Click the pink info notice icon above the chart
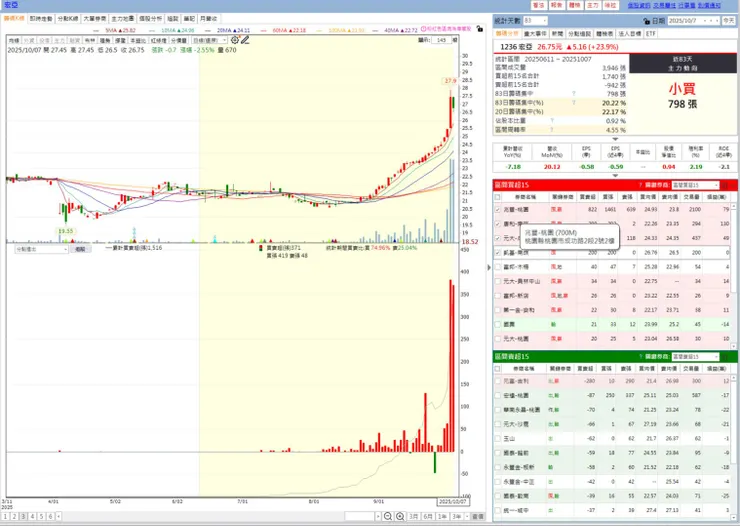This screenshot has height=526, width=740. click(423, 29)
